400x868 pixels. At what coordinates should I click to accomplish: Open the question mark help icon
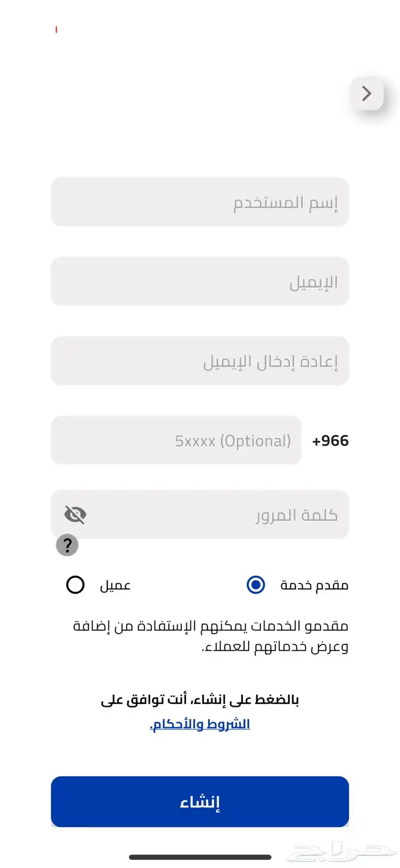[67, 546]
